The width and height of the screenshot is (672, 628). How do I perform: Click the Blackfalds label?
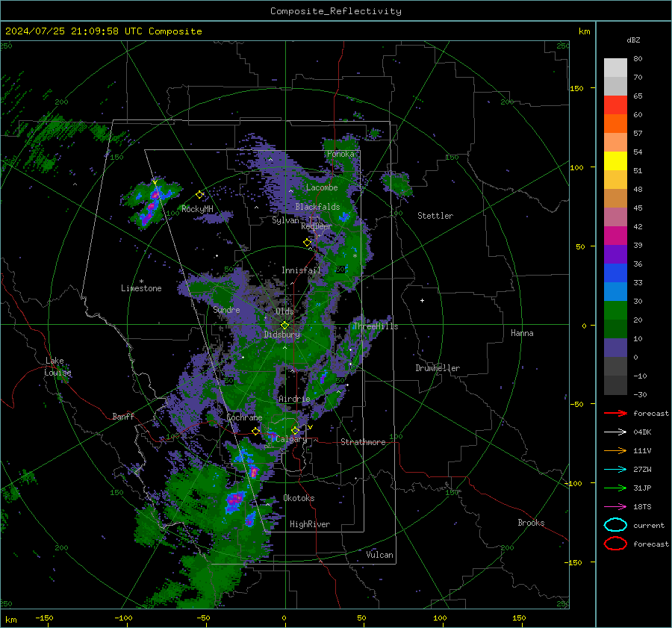tap(317, 207)
